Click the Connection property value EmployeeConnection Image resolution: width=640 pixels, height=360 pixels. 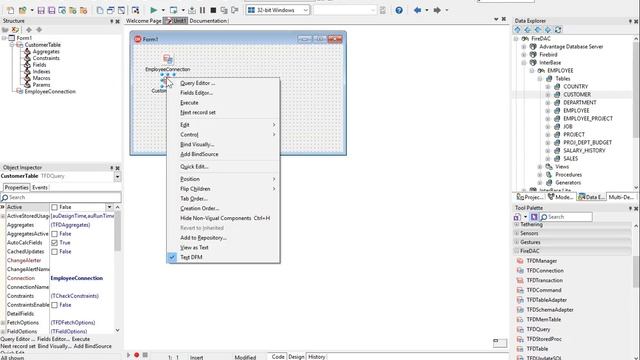(77, 278)
